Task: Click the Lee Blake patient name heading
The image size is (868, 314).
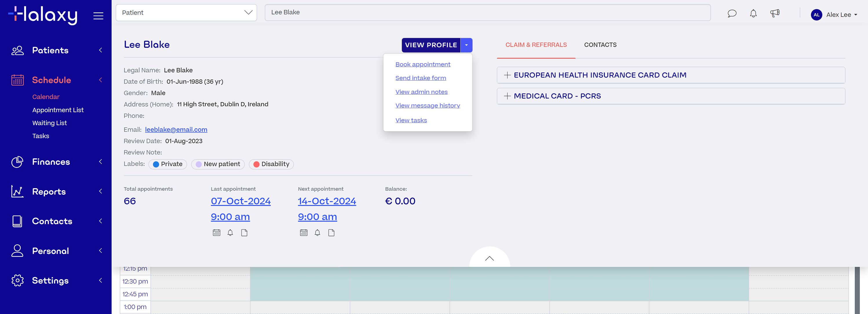Action: tap(147, 45)
